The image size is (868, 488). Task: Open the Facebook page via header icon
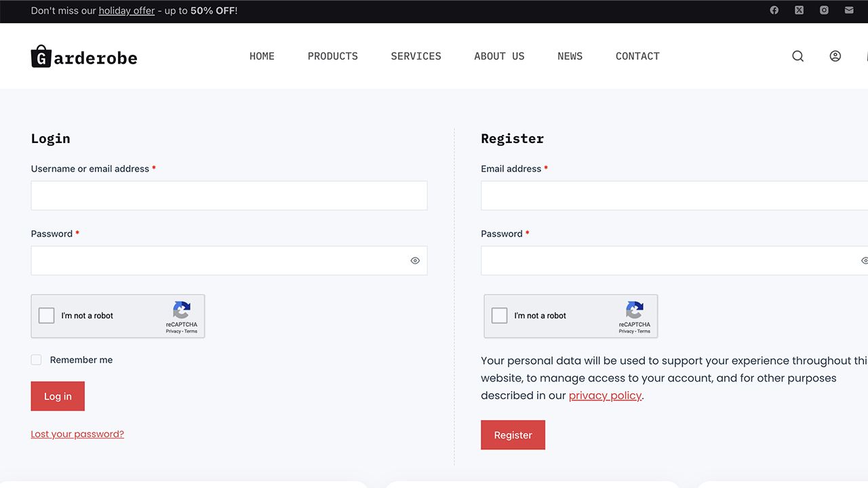pos(774,10)
